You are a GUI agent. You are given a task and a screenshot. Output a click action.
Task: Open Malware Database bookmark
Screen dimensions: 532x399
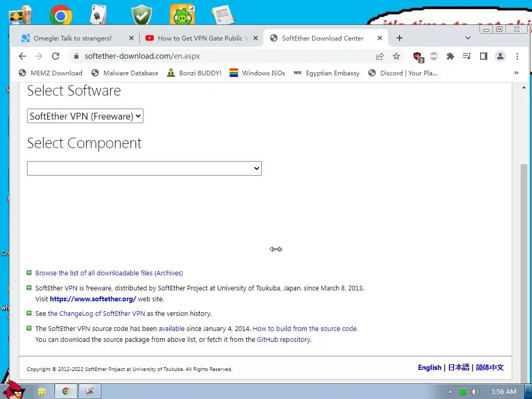click(x=125, y=73)
